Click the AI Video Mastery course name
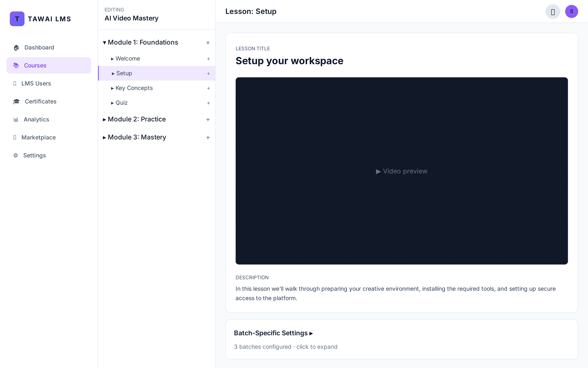Screen dimensions: 588x368 click(131, 18)
